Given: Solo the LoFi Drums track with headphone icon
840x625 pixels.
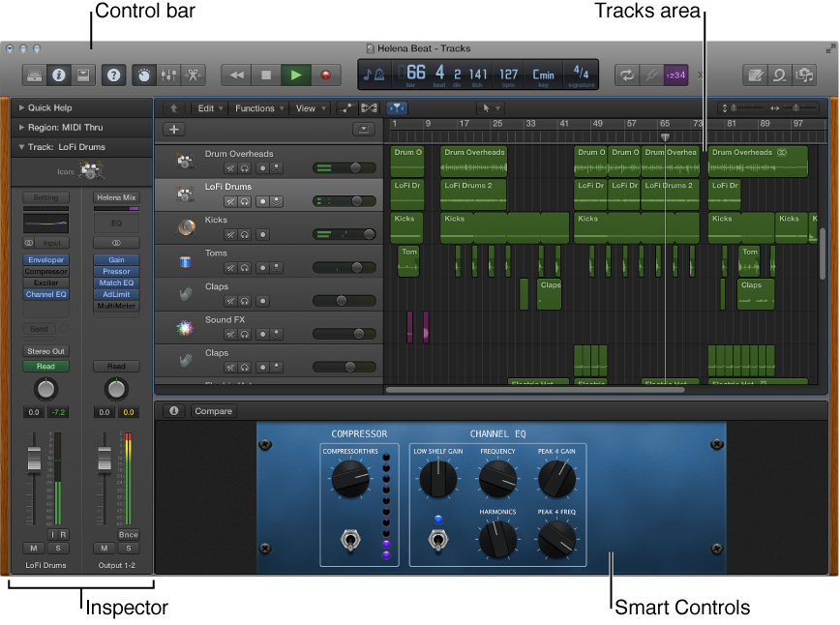Looking at the screenshot, I should tap(243, 200).
